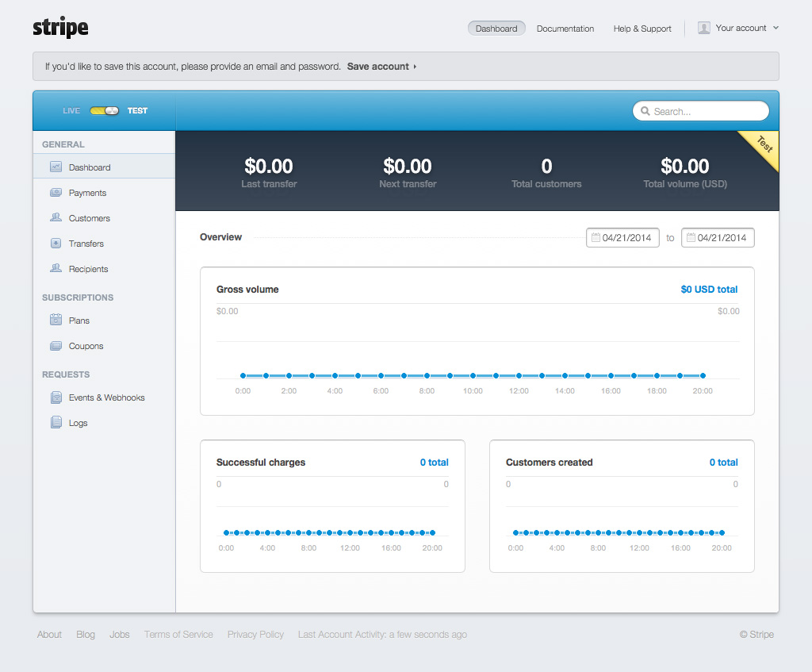Image resolution: width=812 pixels, height=672 pixels.
Task: Click the Save account link
Action: 380,67
